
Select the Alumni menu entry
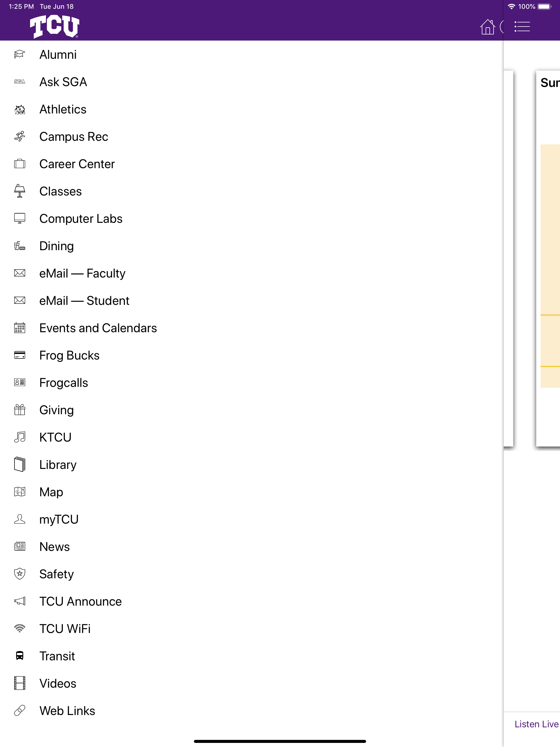click(x=58, y=54)
